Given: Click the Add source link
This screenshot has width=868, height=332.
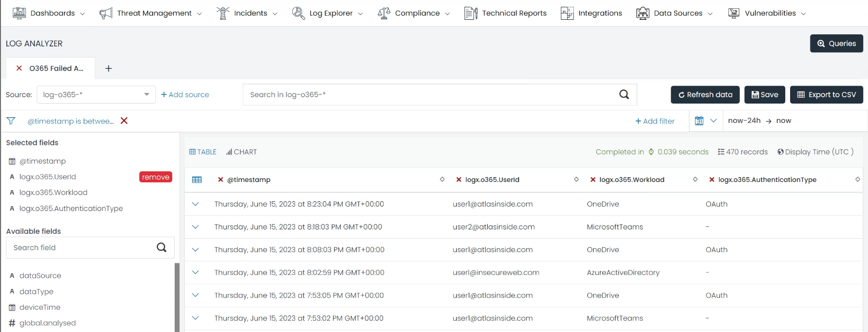Looking at the screenshot, I should (185, 95).
